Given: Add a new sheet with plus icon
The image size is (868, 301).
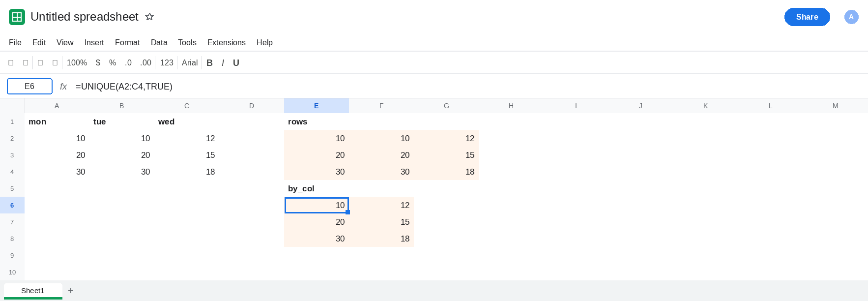Looking at the screenshot, I should pyautogui.click(x=71, y=291).
